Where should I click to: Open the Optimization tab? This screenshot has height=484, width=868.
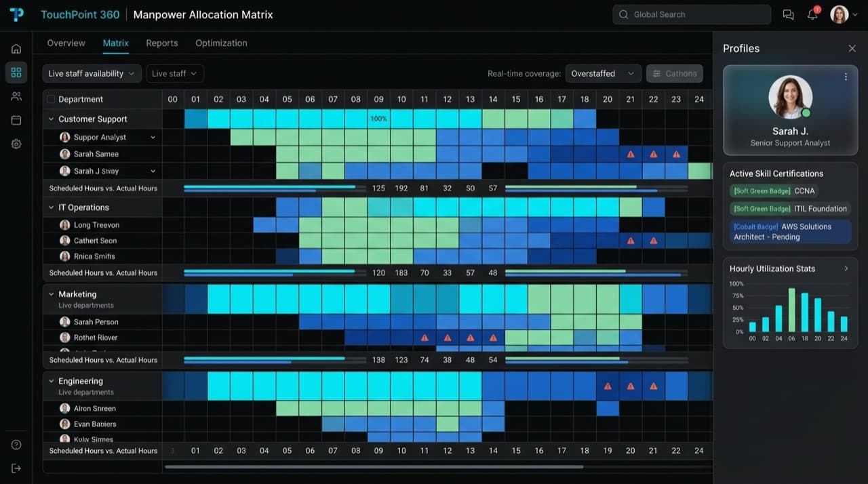[221, 43]
